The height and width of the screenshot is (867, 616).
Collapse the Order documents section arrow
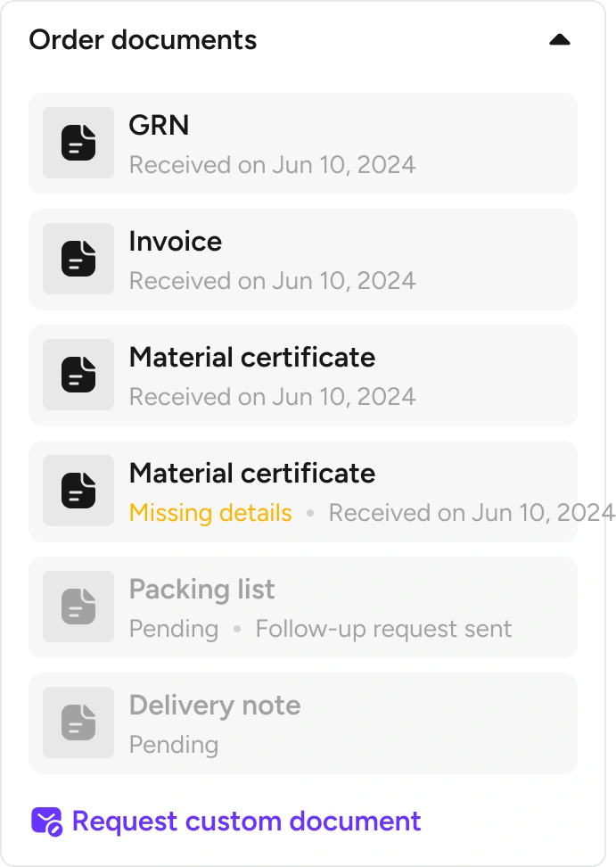pyautogui.click(x=559, y=40)
